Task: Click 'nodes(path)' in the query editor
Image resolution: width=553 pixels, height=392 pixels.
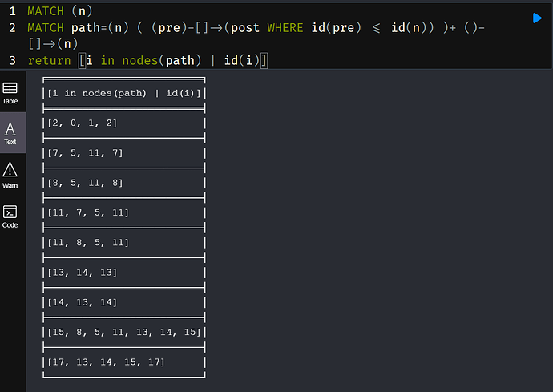Action: tap(162, 60)
